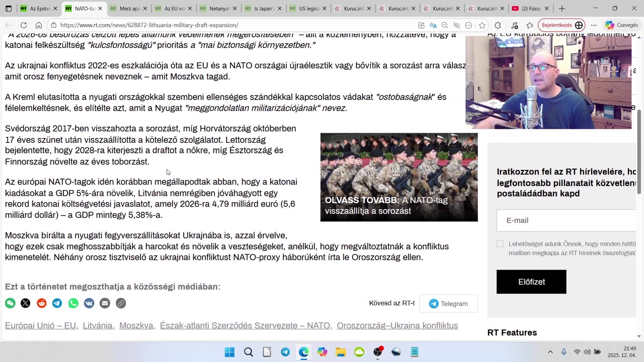Viewport: 644px width, 362px height.
Task: Open Windows taskbar search
Action: [248, 352]
